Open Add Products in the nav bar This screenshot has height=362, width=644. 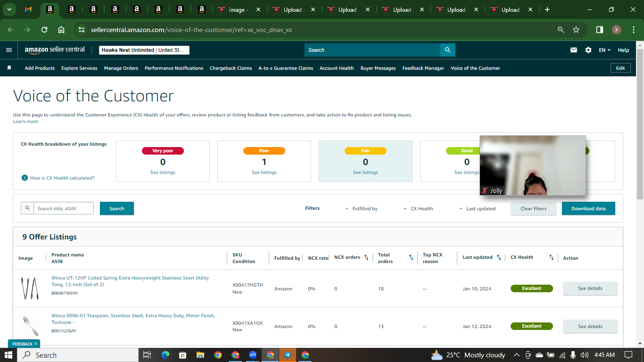40,68
